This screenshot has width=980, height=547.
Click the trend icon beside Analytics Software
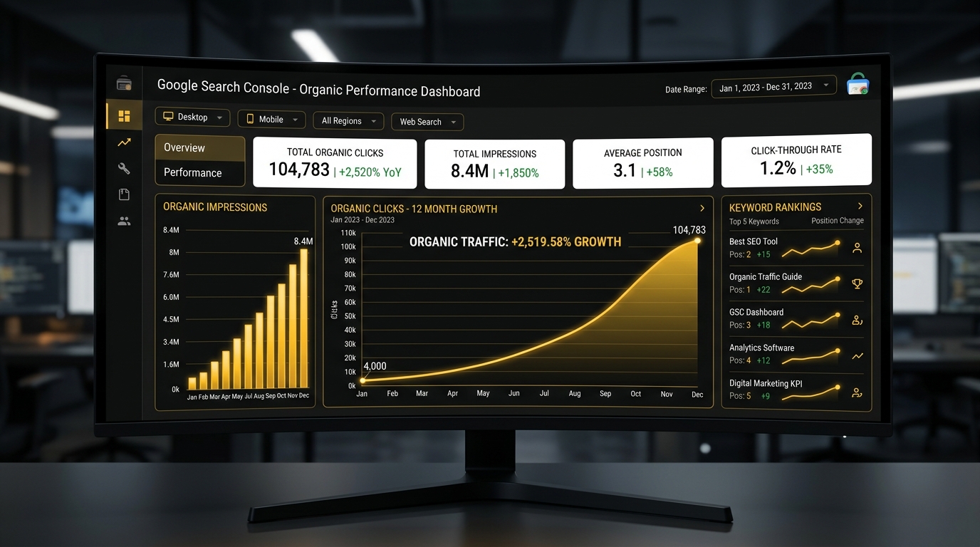(x=857, y=356)
